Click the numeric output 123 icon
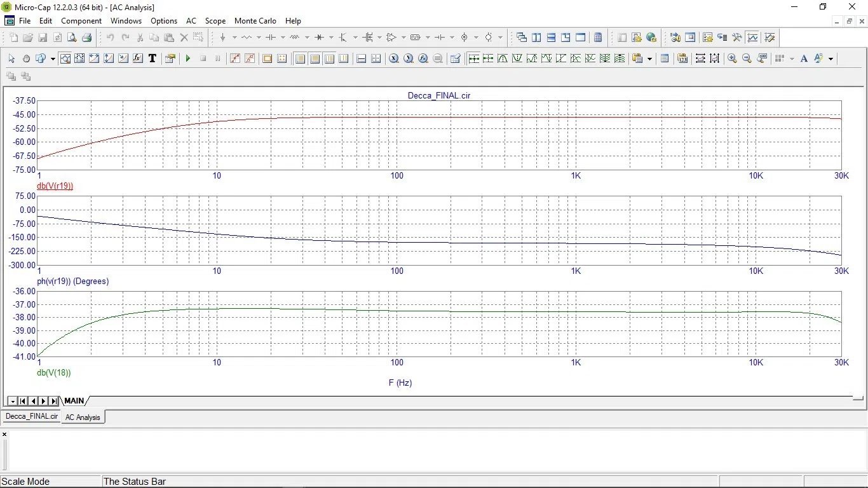 pos(682,58)
